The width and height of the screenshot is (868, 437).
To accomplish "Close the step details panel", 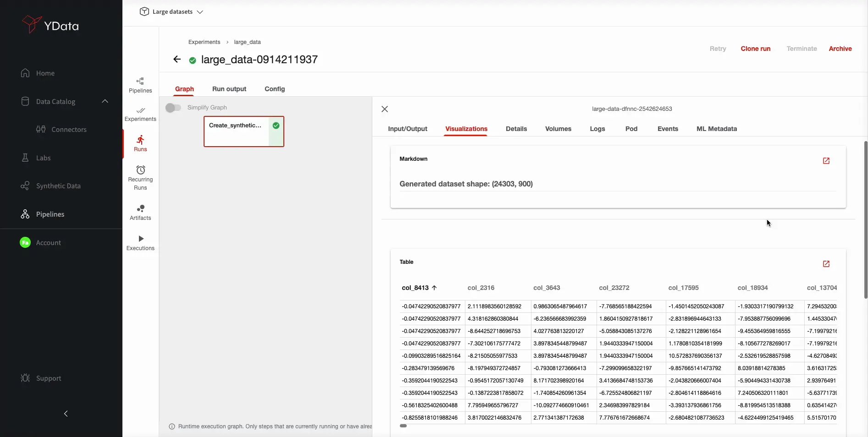I will click(x=385, y=109).
